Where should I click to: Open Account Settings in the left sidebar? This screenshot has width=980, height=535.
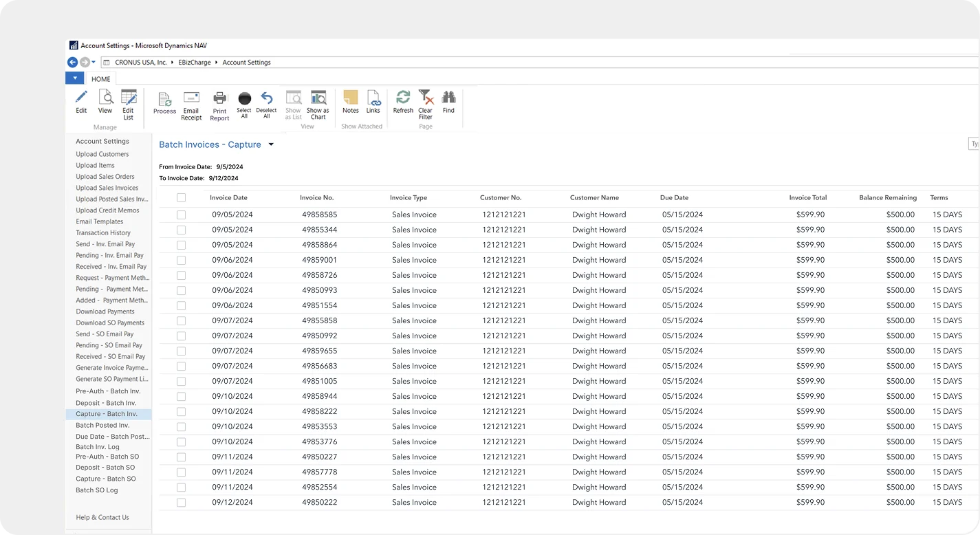click(x=102, y=142)
